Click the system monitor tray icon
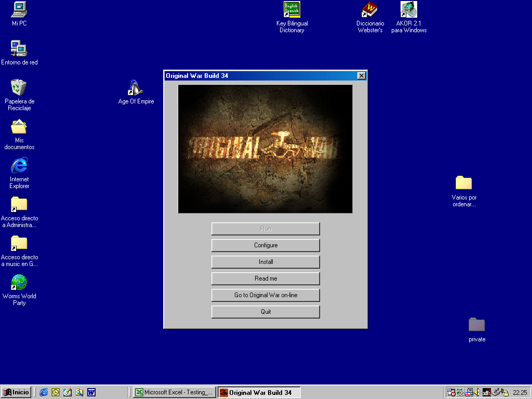The height and width of the screenshot is (399, 532). click(x=469, y=393)
